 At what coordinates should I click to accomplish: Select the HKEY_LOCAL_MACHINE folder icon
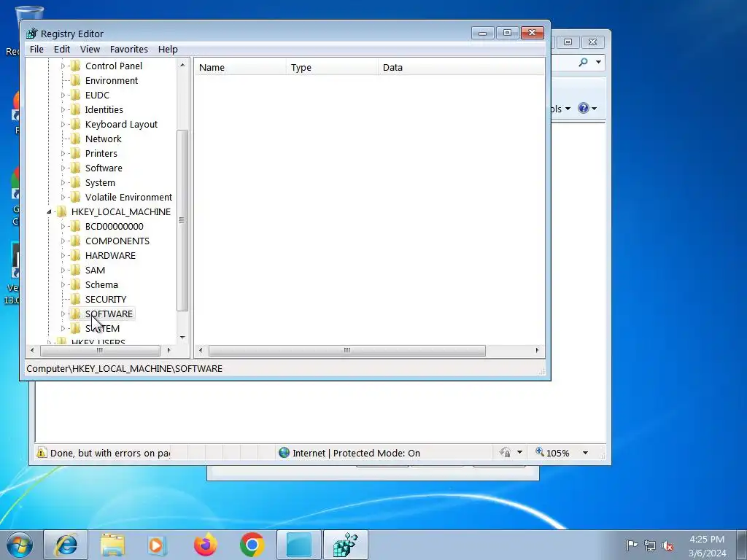[x=61, y=212]
